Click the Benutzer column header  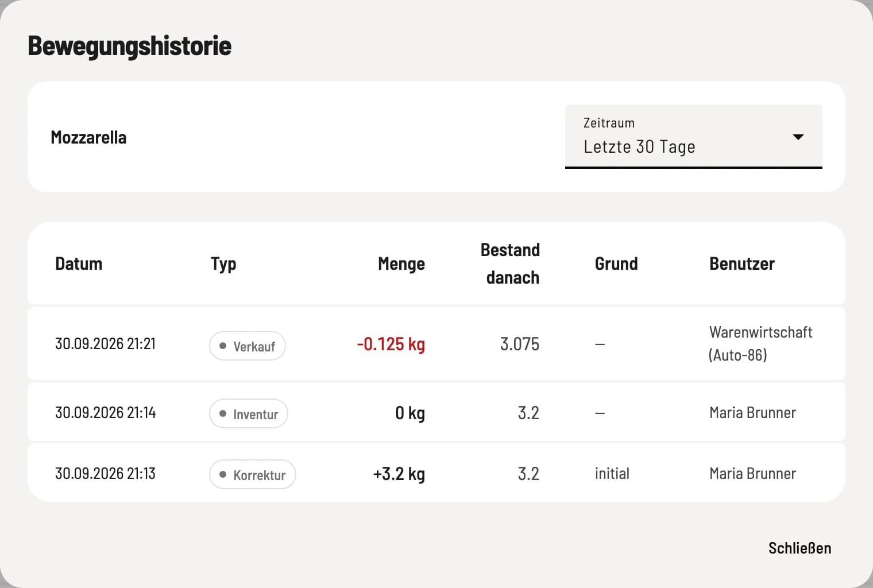point(742,264)
